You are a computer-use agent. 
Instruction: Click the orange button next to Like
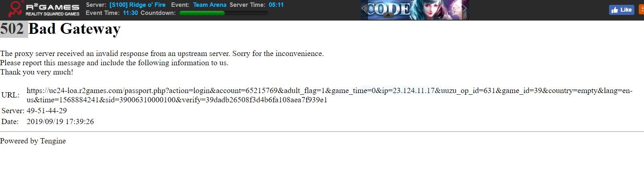click(x=642, y=9)
